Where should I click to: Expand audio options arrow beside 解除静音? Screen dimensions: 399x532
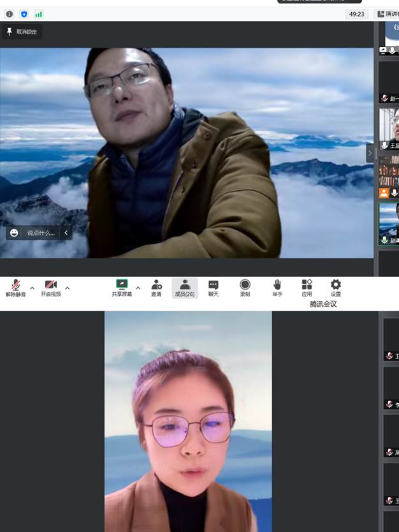pyautogui.click(x=33, y=288)
